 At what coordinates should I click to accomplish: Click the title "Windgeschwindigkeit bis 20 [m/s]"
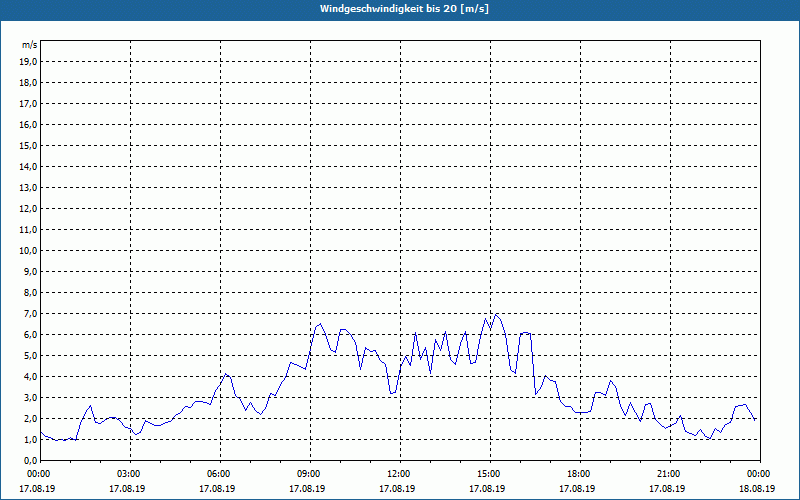click(x=404, y=9)
